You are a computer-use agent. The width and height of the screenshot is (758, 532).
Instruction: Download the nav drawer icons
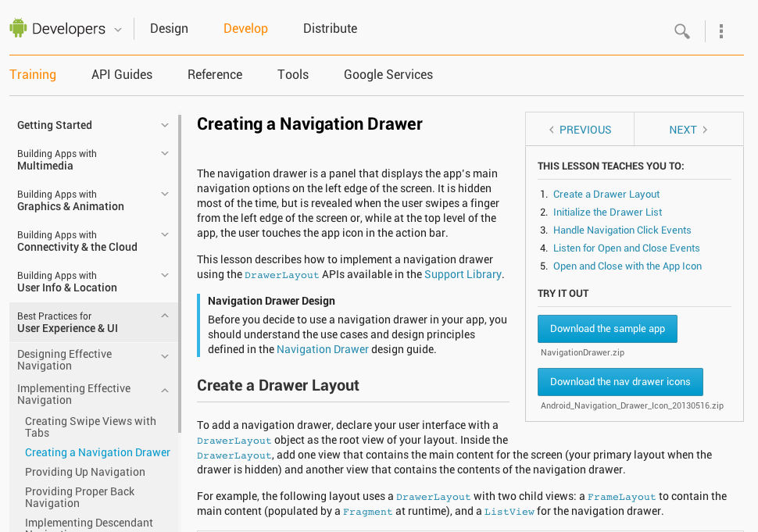tap(620, 381)
